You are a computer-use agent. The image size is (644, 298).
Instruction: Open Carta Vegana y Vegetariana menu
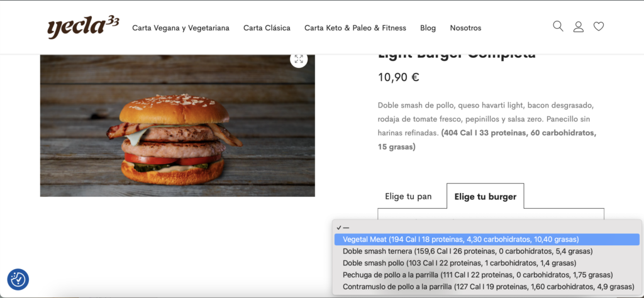coord(180,28)
